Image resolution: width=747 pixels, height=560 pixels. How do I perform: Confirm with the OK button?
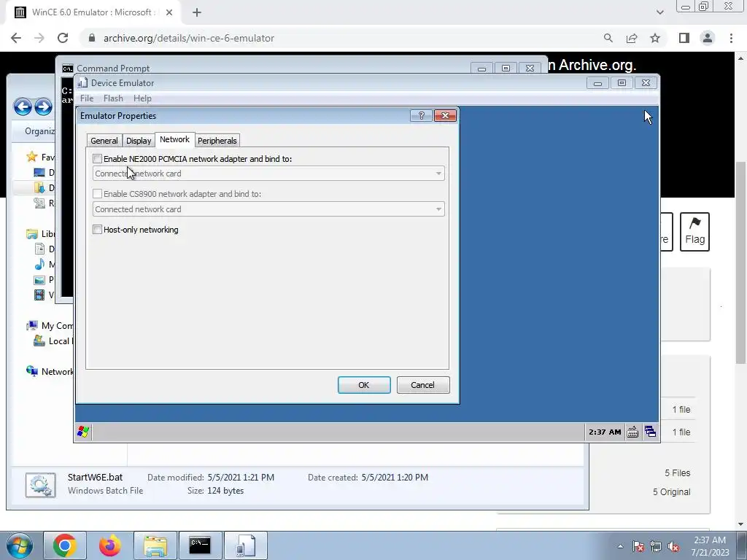364,385
